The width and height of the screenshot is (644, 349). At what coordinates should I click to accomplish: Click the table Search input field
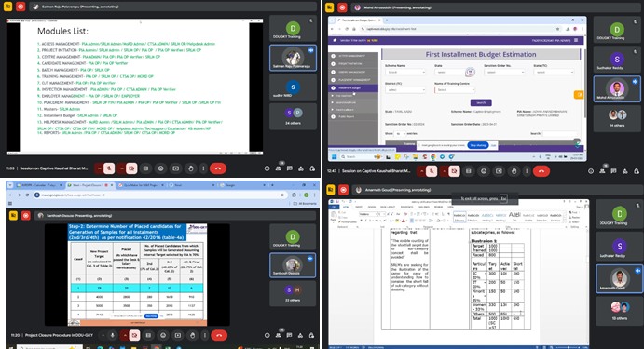[560, 134]
